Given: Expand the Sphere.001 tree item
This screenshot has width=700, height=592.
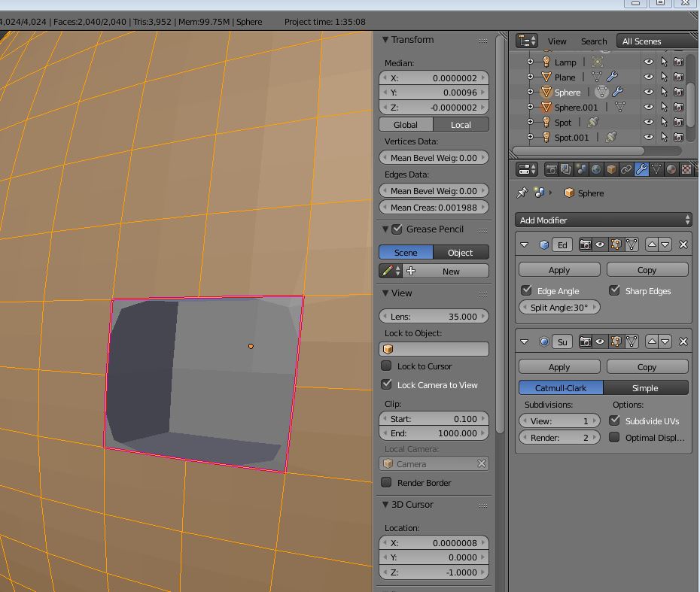Looking at the screenshot, I should tap(530, 107).
